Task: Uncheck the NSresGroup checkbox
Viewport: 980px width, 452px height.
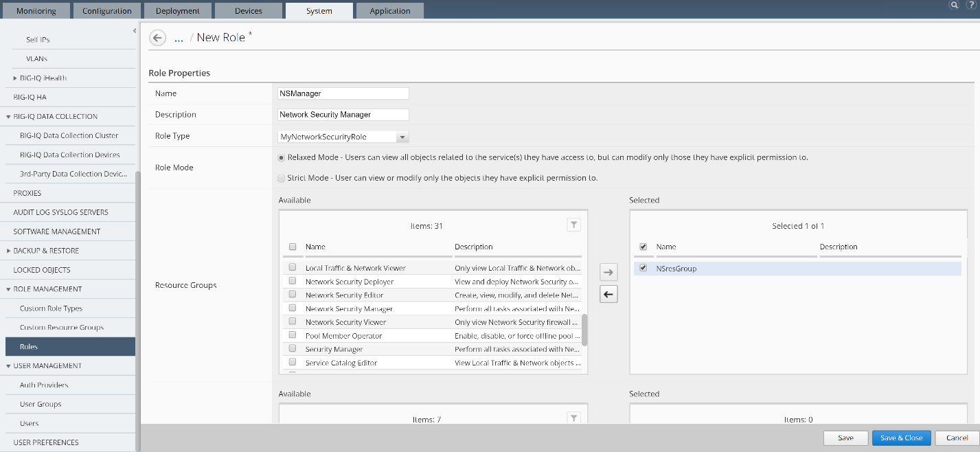Action: tap(643, 268)
